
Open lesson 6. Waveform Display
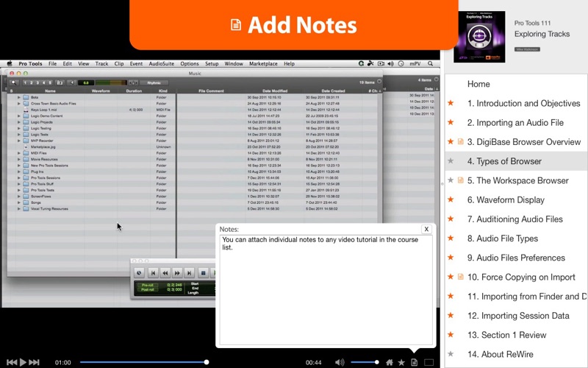click(506, 199)
